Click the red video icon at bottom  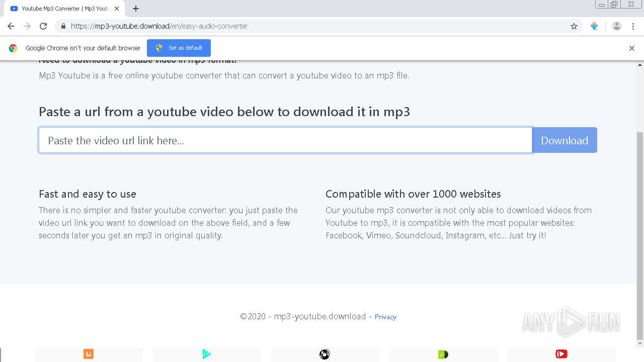[561, 354]
